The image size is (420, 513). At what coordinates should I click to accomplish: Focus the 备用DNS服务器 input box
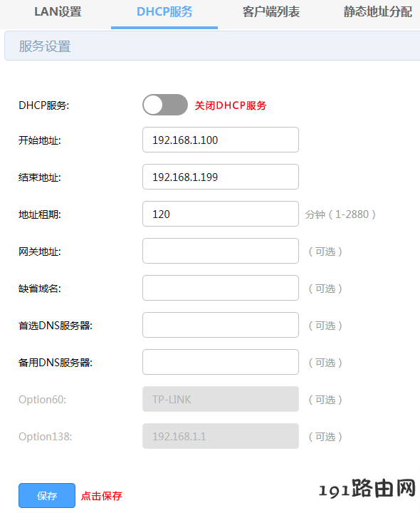tap(221, 362)
